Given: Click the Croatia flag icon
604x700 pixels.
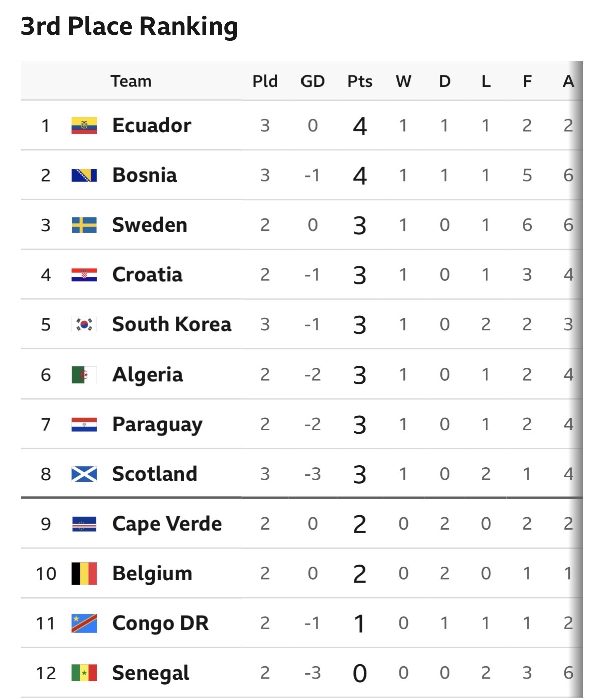Looking at the screenshot, I should tap(84, 275).
